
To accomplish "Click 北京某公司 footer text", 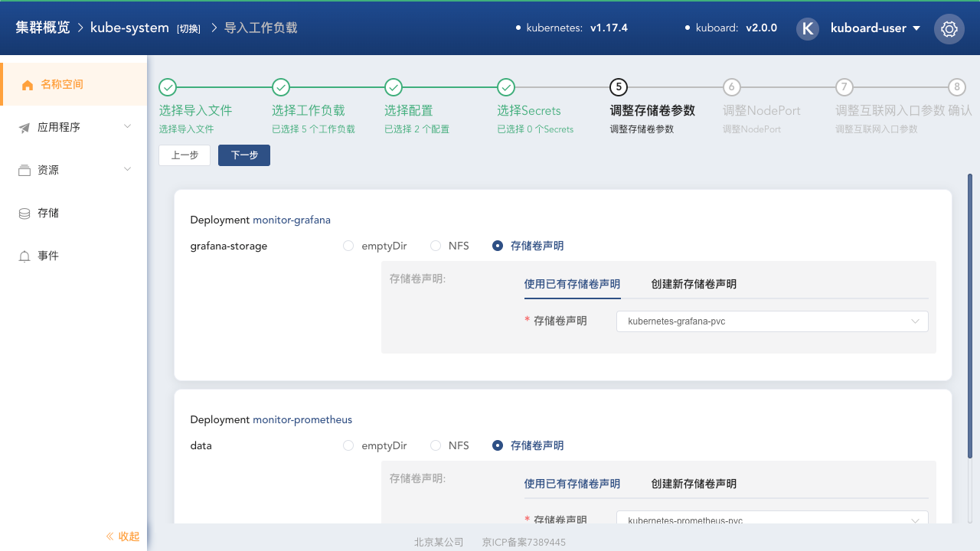I will [439, 542].
